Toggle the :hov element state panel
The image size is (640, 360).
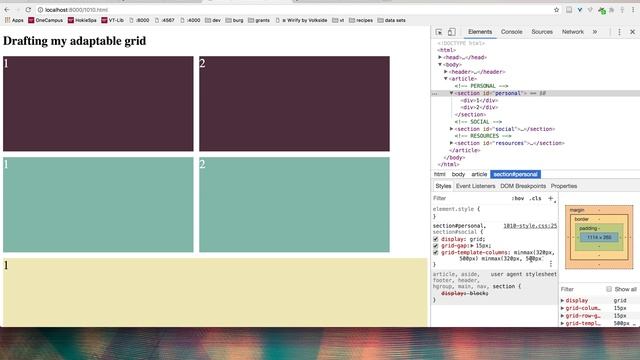coord(518,198)
